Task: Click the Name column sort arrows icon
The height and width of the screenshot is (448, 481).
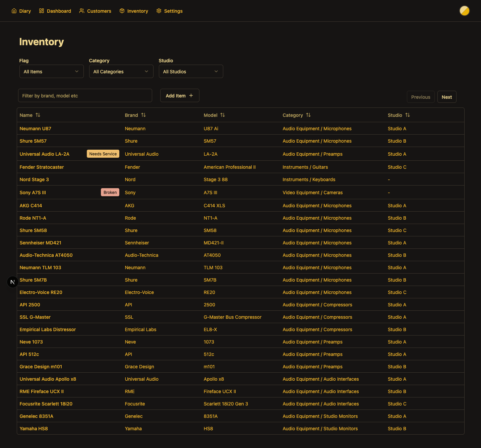Action: point(38,115)
